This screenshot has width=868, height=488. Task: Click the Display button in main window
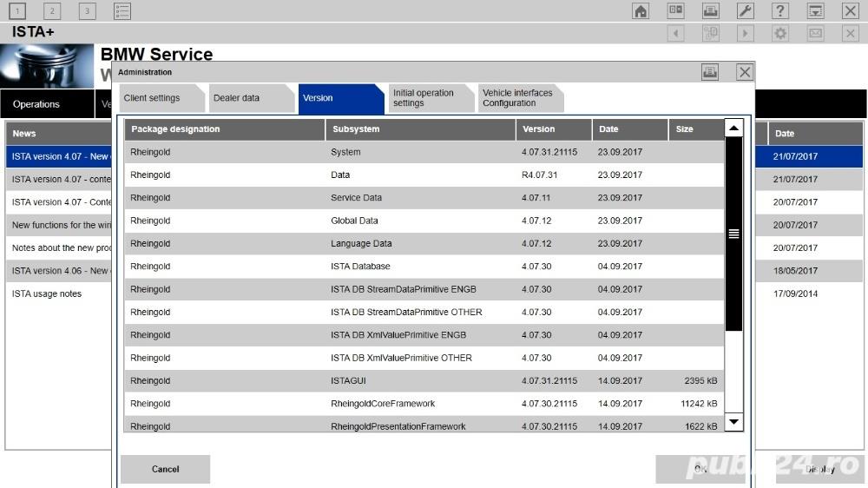820,469
